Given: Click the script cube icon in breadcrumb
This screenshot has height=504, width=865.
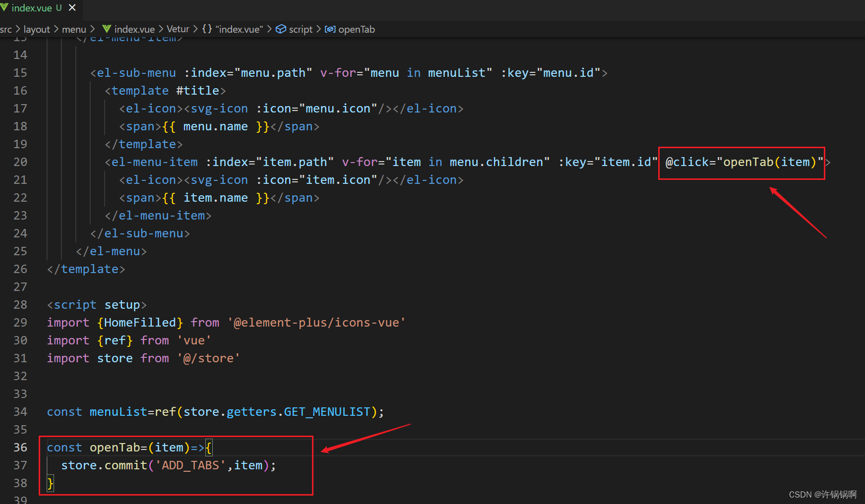Looking at the screenshot, I should pyautogui.click(x=281, y=29).
